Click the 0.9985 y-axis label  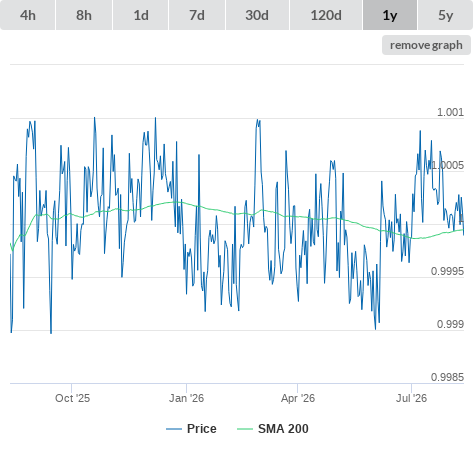tap(447, 377)
